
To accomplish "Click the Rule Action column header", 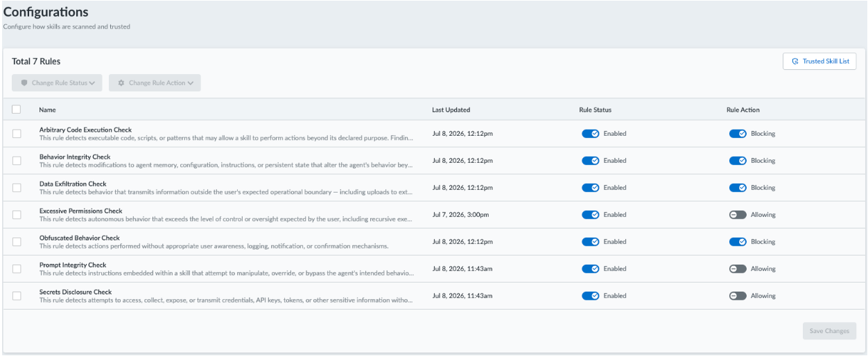I will [743, 110].
